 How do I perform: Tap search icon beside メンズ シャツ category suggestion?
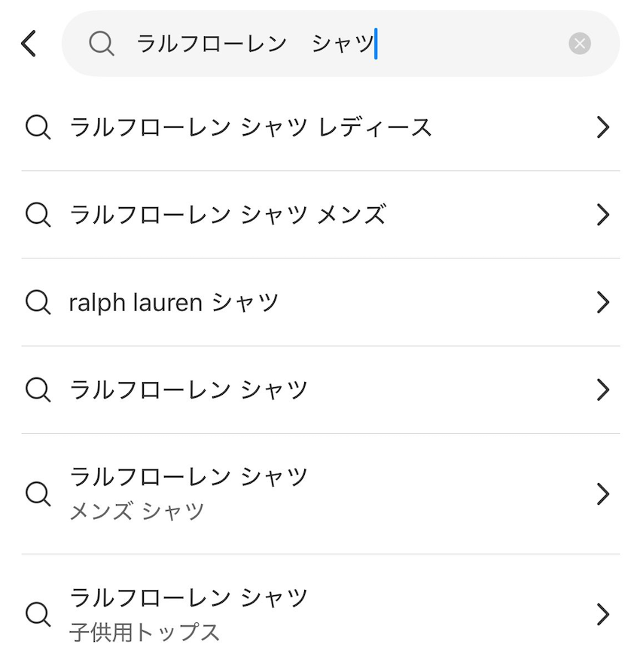pyautogui.click(x=38, y=494)
